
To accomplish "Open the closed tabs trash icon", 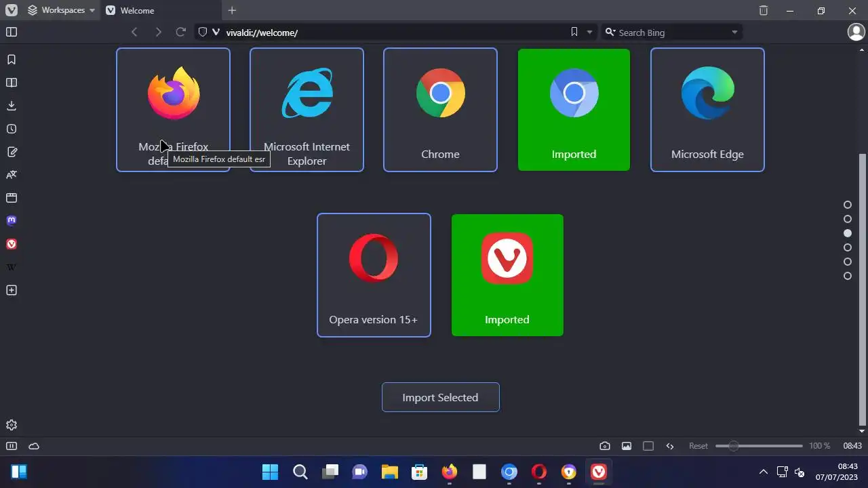I will 764,10.
